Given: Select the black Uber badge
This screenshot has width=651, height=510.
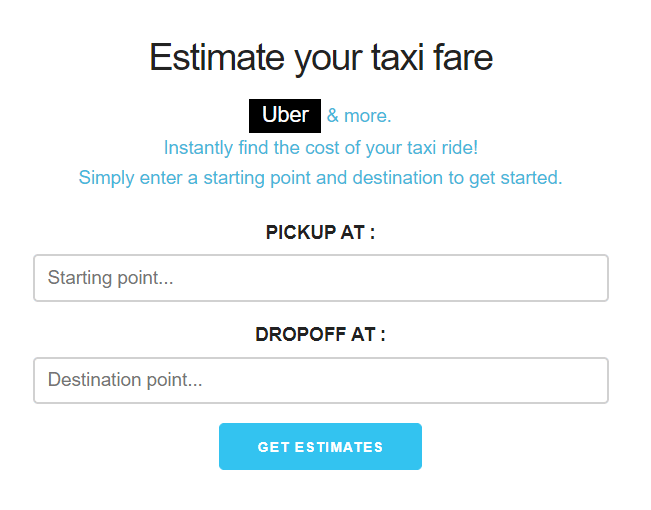Looking at the screenshot, I should (x=285, y=116).
